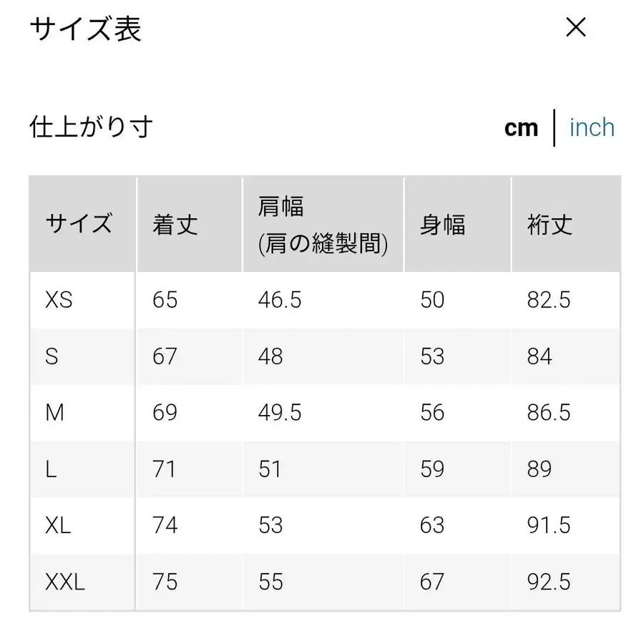The width and height of the screenshot is (644, 644).
Task: Click the 56 身幅 value for M
Action: (432, 412)
